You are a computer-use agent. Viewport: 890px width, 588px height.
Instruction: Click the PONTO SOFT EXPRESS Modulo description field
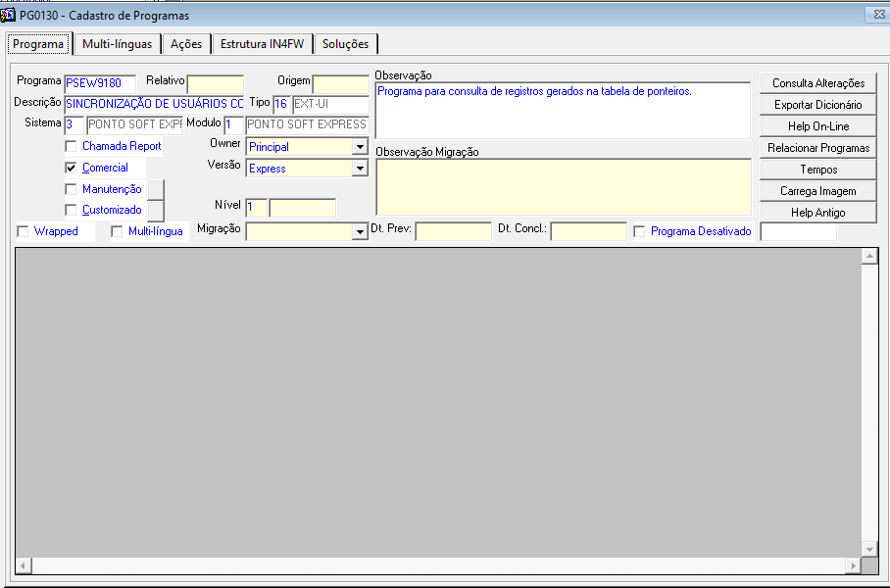tap(307, 124)
